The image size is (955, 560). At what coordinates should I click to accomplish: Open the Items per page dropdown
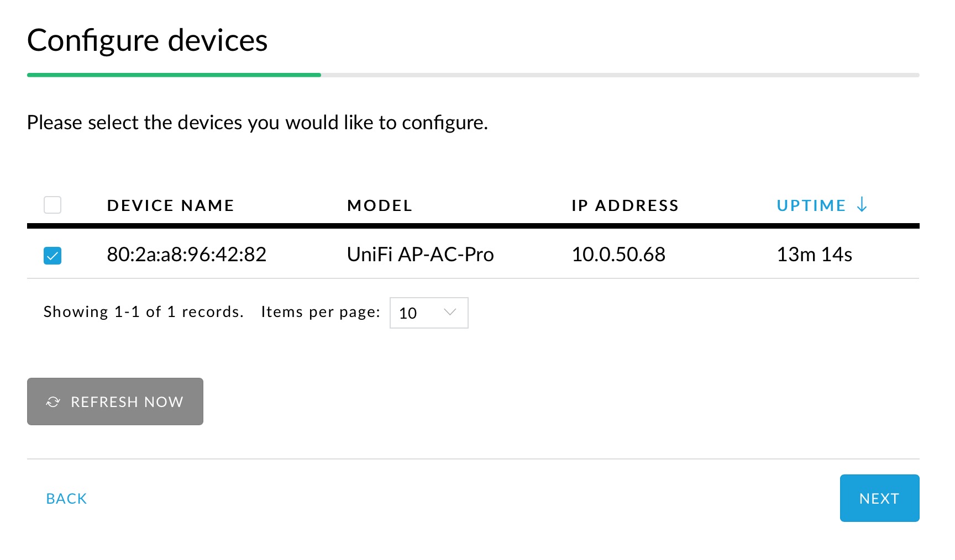point(428,313)
